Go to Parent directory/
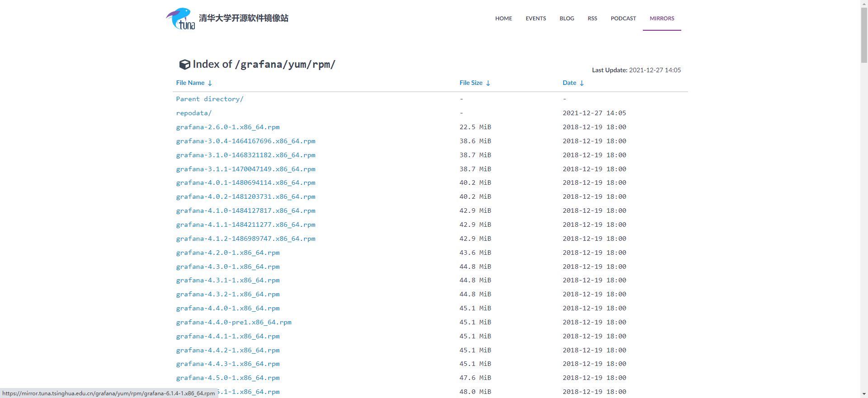The width and height of the screenshot is (868, 398). (210, 99)
